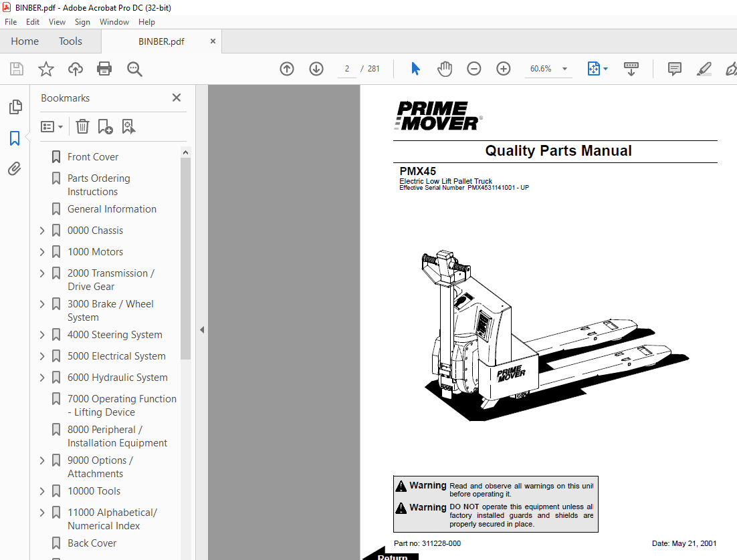
Task: Expand the 5000 Electrical System bookmark
Action: pos(42,356)
